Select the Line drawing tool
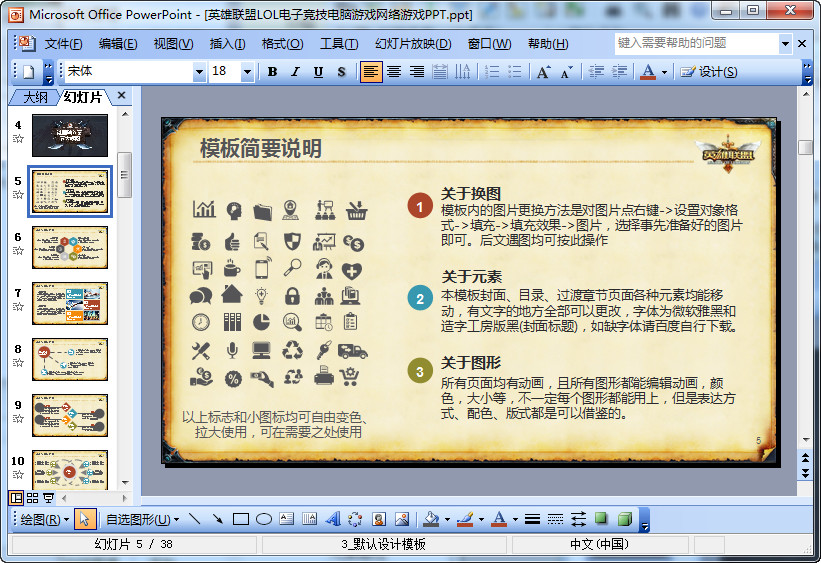This screenshot has width=821, height=563. click(195, 520)
